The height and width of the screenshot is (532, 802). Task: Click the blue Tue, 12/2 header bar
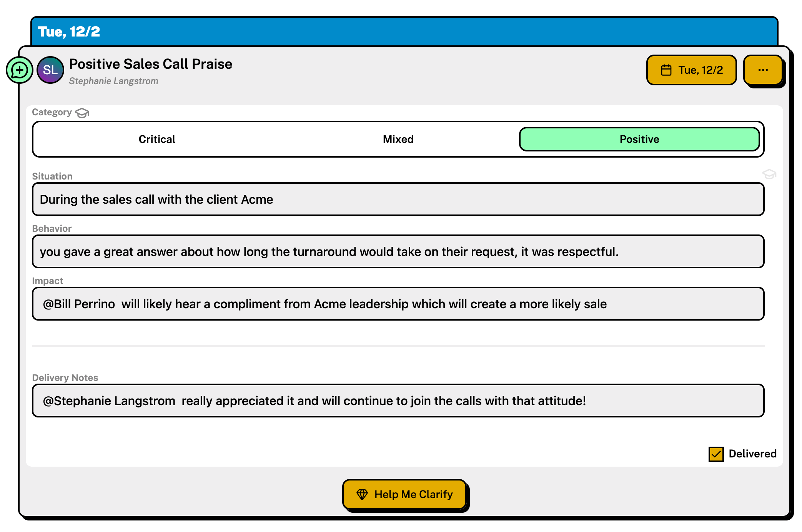(404, 32)
